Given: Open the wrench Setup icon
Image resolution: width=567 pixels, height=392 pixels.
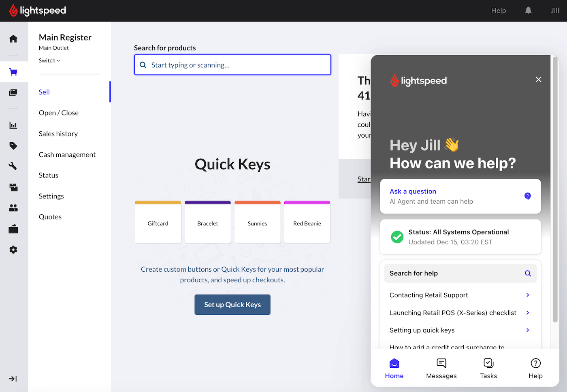Looking at the screenshot, I should (13, 166).
